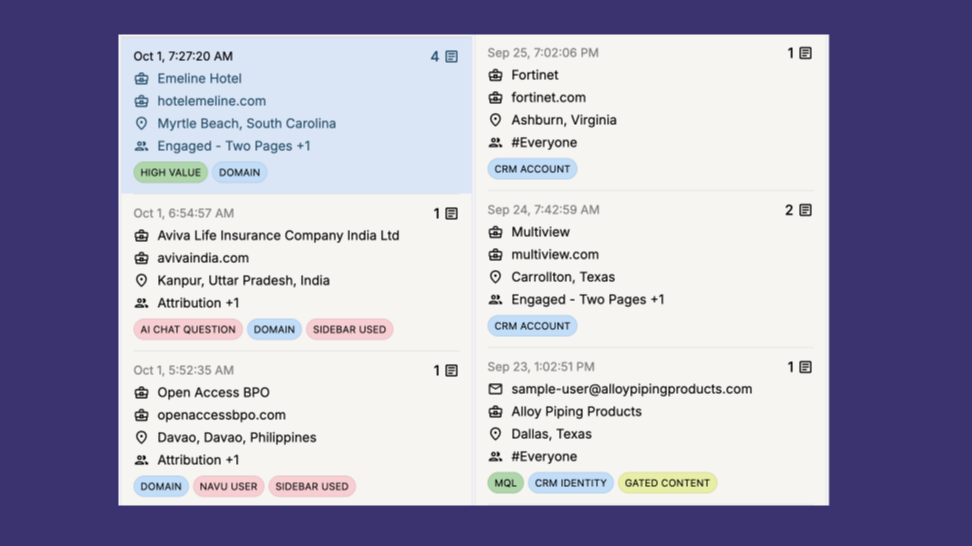This screenshot has width=972, height=546.
Task: Select the Open Access BPO name
Action: point(213,393)
